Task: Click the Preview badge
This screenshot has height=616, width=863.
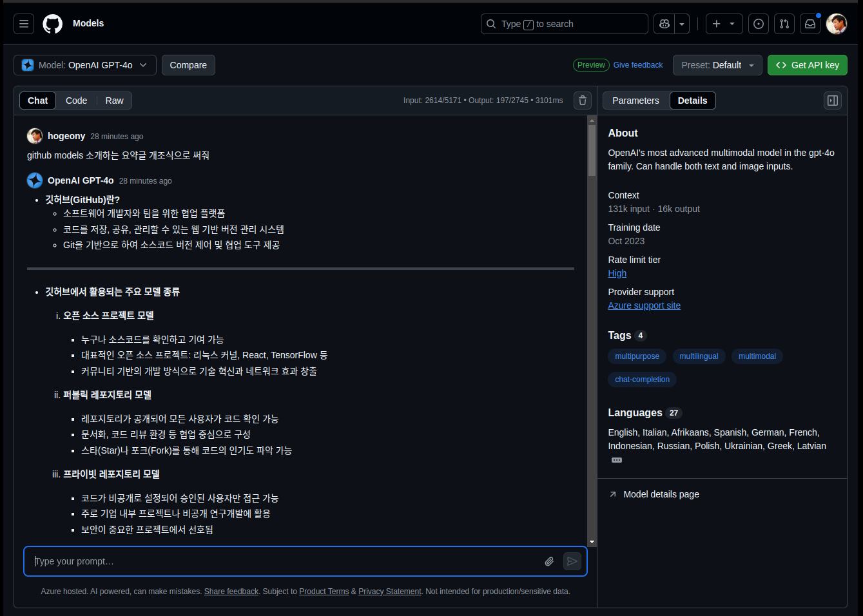Action: [x=591, y=65]
